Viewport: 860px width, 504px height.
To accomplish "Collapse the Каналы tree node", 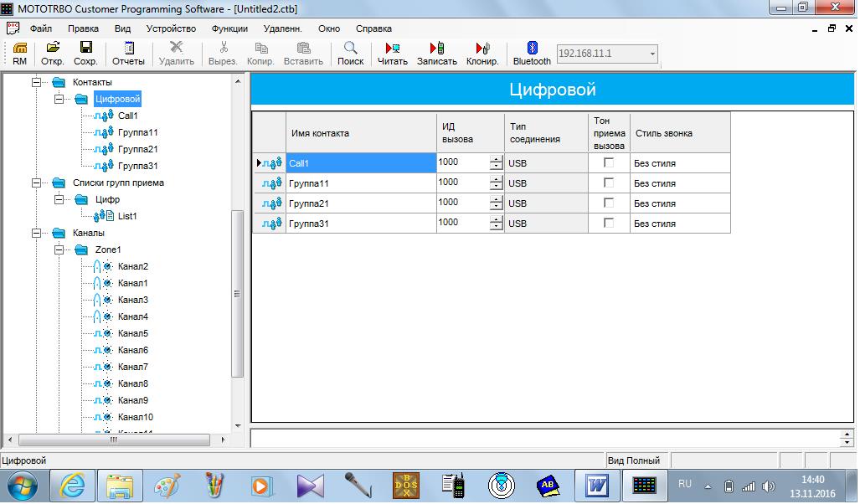I will 36,233.
